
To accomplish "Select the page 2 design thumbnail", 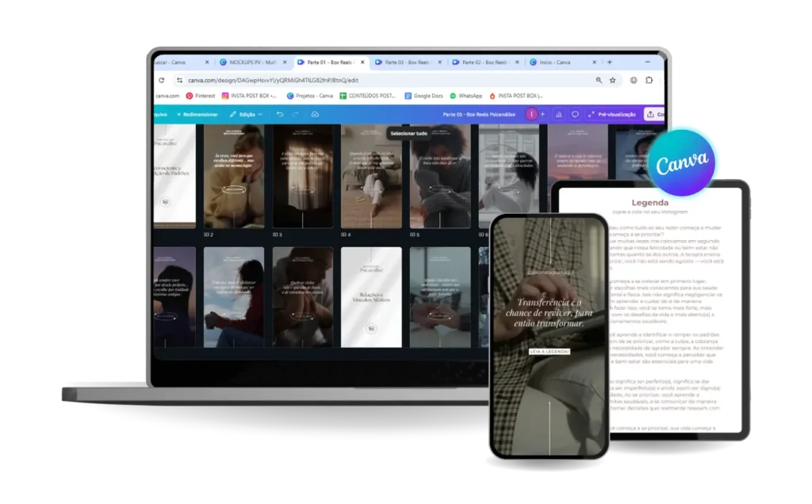I will tap(233, 176).
